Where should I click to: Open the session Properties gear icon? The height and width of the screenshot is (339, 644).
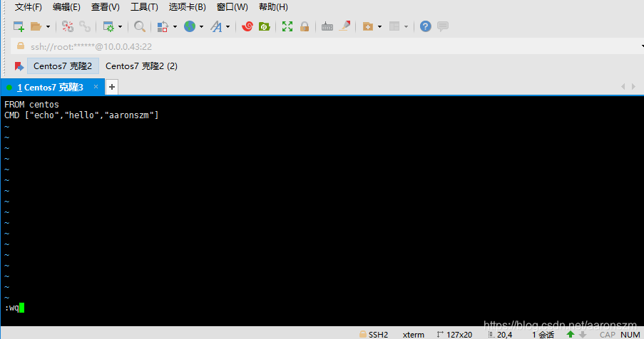[x=108, y=26]
